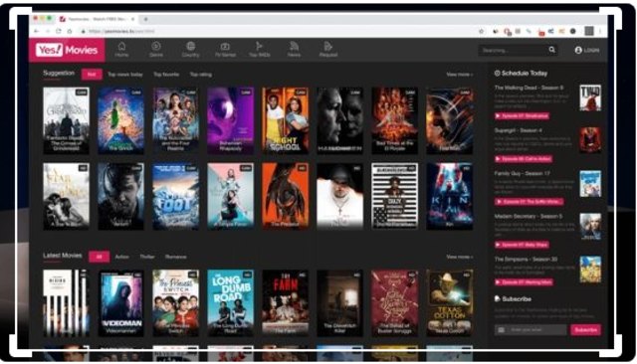
Task: Click the Login user icon
Action: (x=578, y=50)
